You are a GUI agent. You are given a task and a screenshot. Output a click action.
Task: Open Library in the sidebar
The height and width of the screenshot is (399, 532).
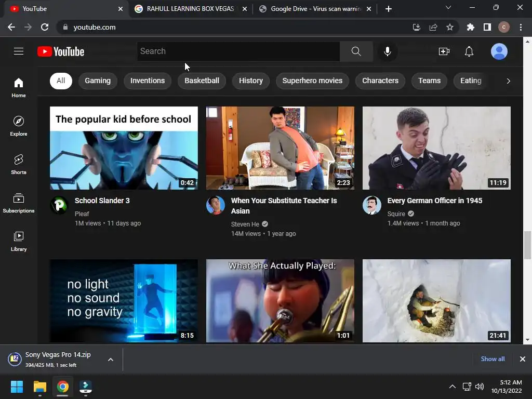[x=19, y=242]
